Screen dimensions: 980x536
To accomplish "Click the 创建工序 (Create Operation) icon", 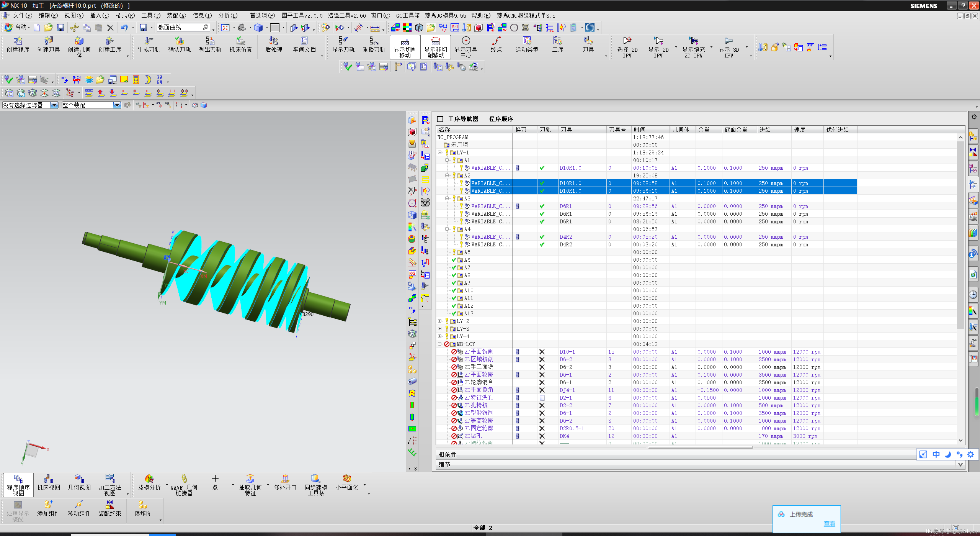I will click(x=110, y=45).
